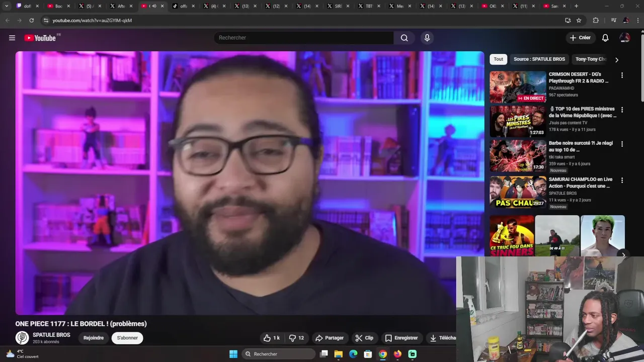Viewport: 644px width, 362px height.
Task: Open the YouTube notifications bell
Action: point(605,38)
